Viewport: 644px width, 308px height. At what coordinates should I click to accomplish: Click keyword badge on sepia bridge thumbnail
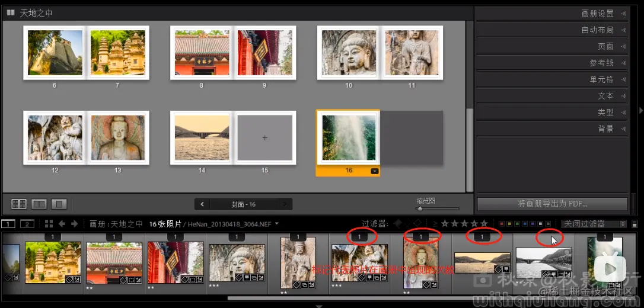click(x=498, y=269)
